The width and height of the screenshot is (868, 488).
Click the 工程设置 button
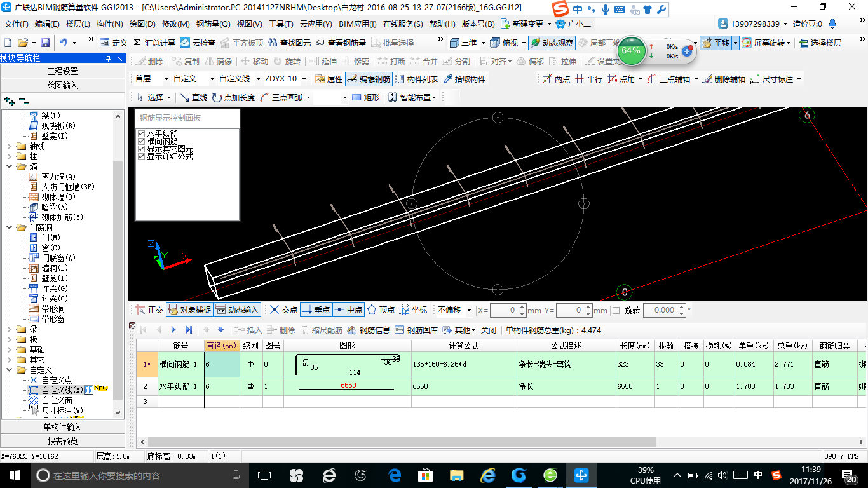tap(62, 71)
